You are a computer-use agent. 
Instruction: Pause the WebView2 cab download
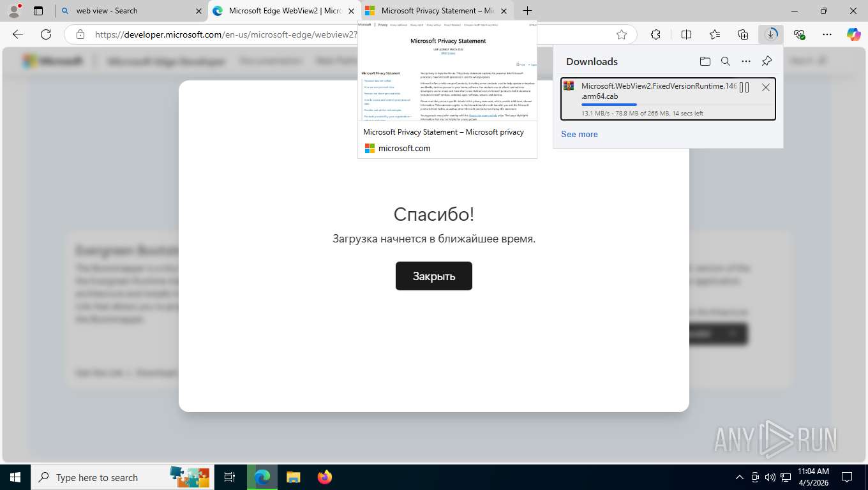pyautogui.click(x=744, y=87)
